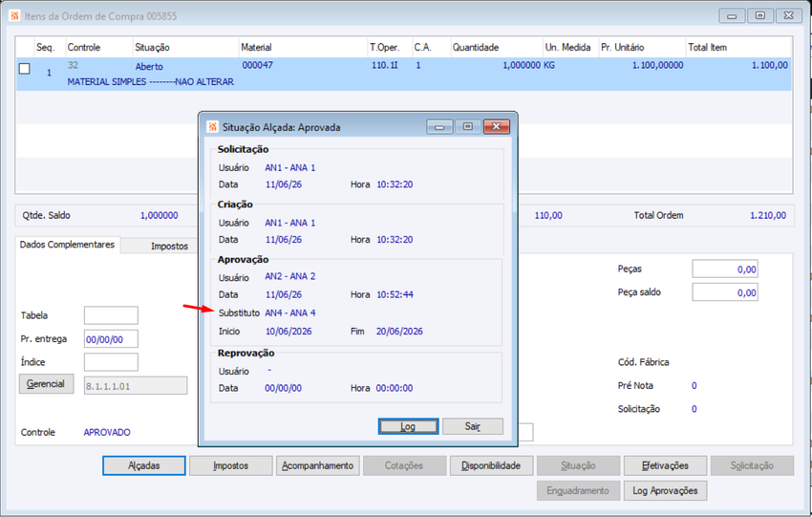Screen dimensions: 812x517
Task: Open Efetivações
Action: pos(666,465)
